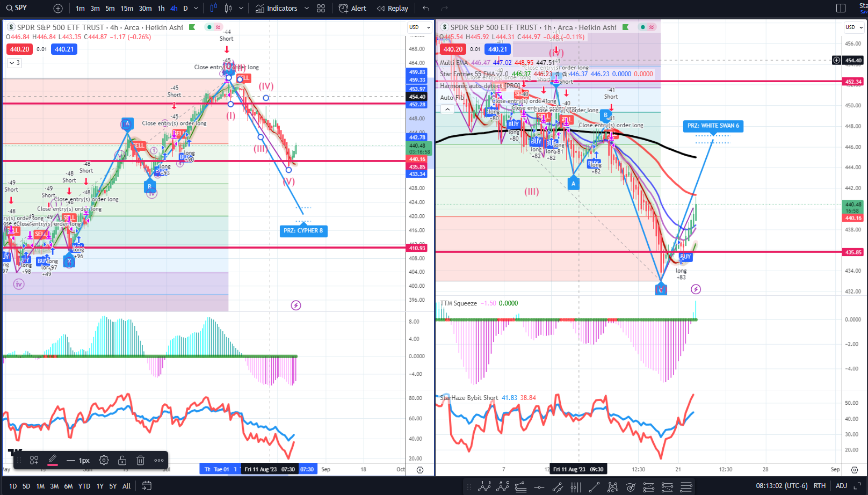Click the 440.21 buy button on the 1h chart
Viewport: 868px width, 495px height.
pos(497,49)
